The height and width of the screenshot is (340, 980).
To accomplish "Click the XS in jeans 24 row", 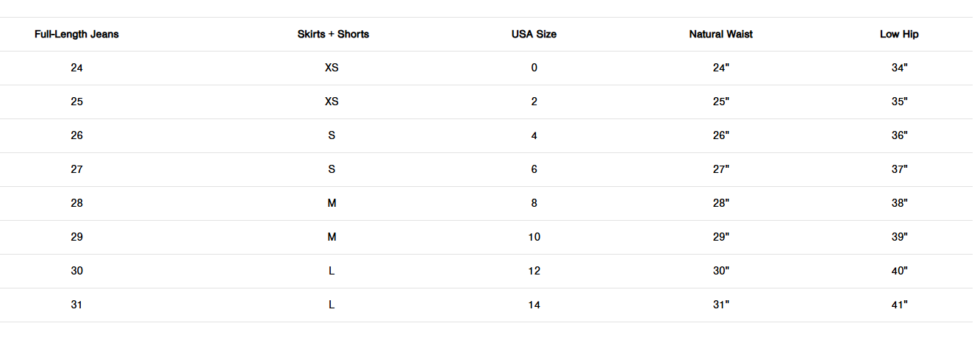I will pyautogui.click(x=332, y=68).
